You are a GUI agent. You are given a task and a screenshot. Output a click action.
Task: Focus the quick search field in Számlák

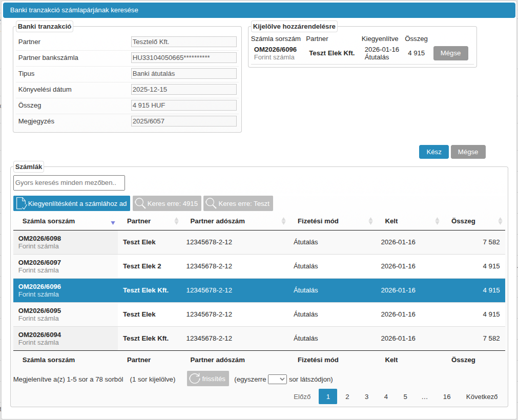tap(69, 183)
